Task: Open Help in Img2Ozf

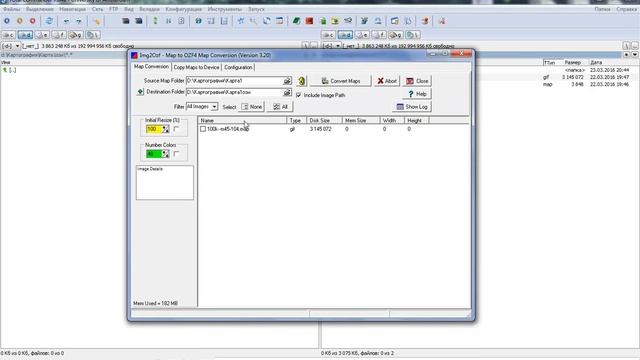Action: pos(417,94)
